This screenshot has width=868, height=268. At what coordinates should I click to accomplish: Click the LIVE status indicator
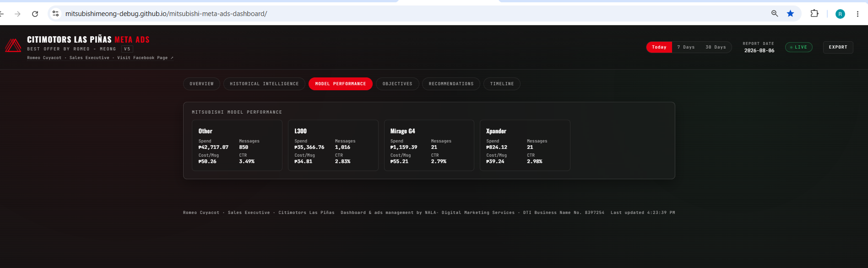tap(798, 47)
